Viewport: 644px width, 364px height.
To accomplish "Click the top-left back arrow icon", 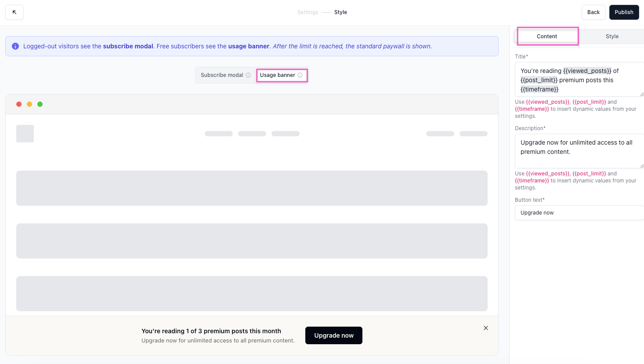I will point(14,12).
